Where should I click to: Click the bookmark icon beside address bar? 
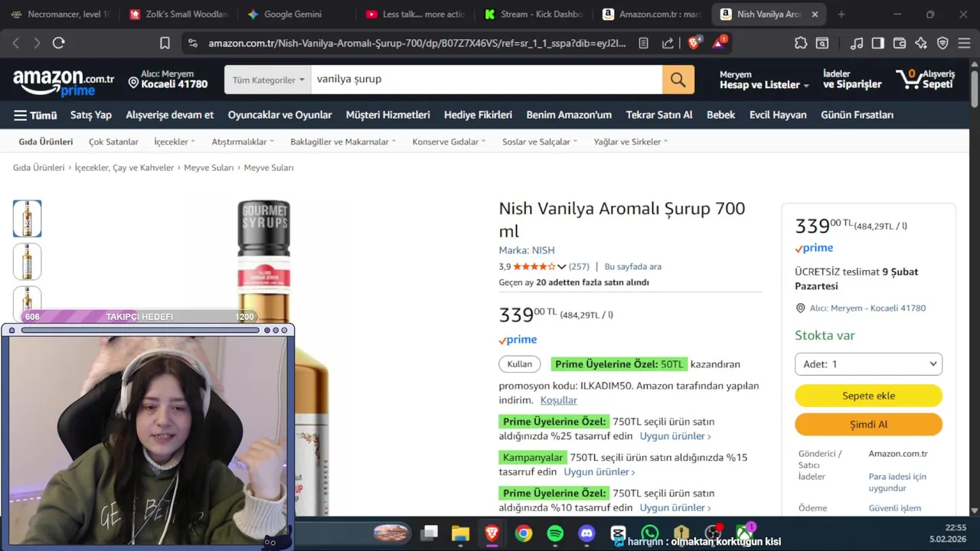pos(165,43)
